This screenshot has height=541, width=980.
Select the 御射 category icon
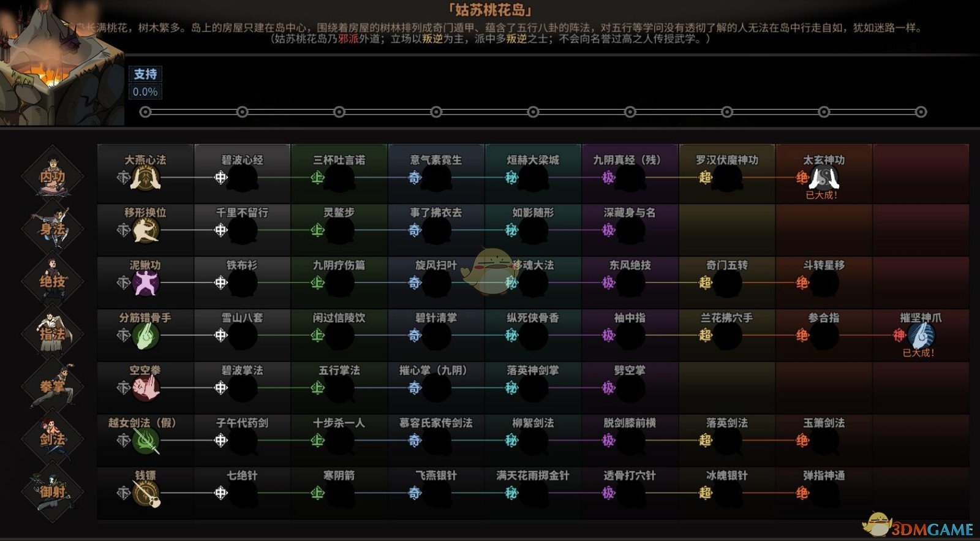click(x=53, y=491)
